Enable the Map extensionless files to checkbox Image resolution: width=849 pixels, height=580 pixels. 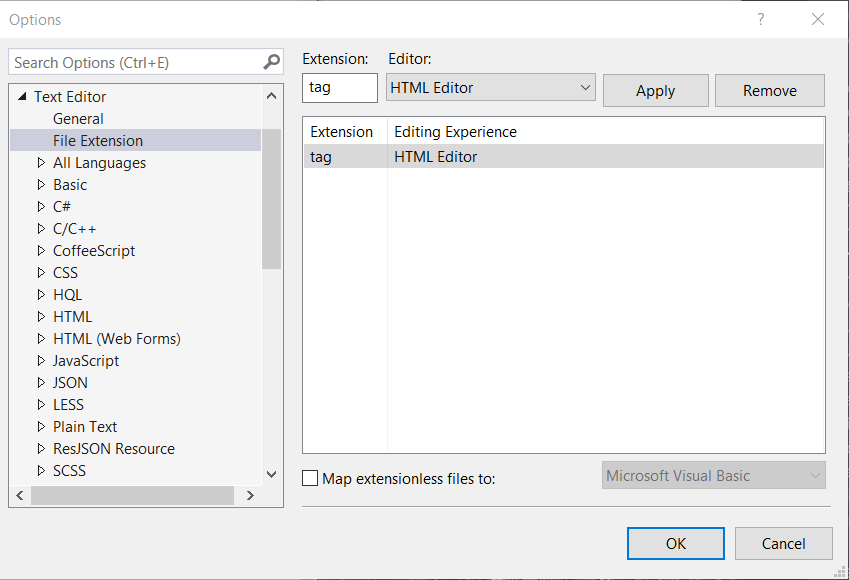(x=310, y=479)
